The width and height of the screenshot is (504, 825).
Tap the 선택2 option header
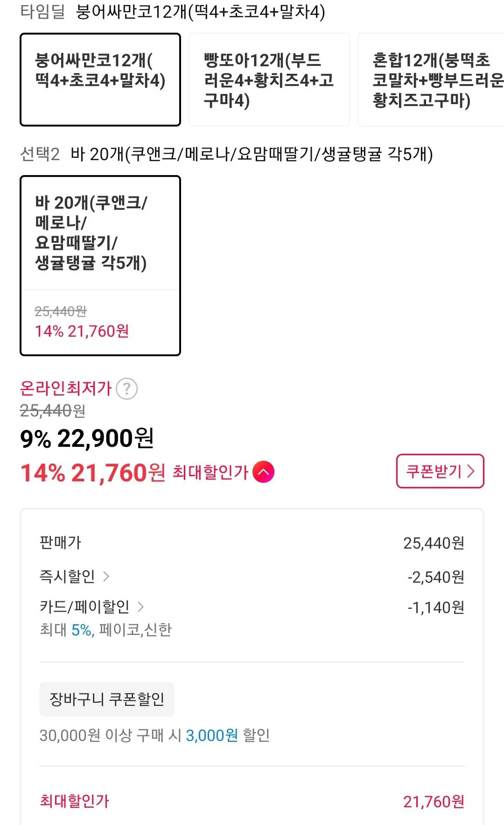(40, 154)
